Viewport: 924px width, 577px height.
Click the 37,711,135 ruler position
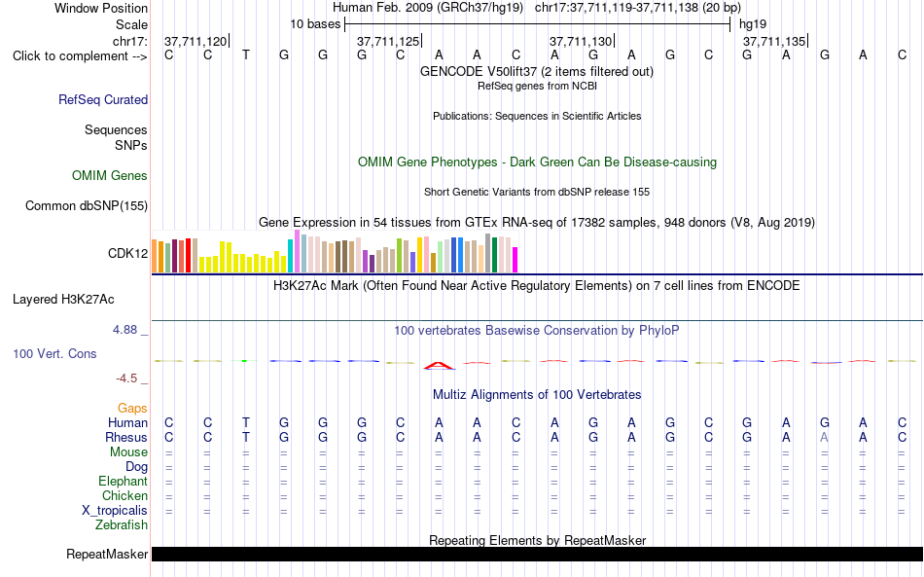click(x=774, y=41)
